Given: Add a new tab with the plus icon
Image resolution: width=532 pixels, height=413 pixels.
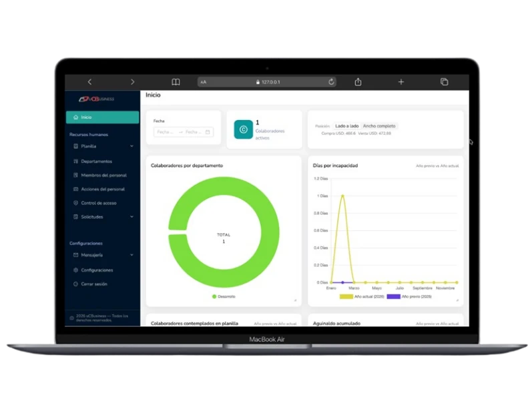Looking at the screenshot, I should coord(401,81).
